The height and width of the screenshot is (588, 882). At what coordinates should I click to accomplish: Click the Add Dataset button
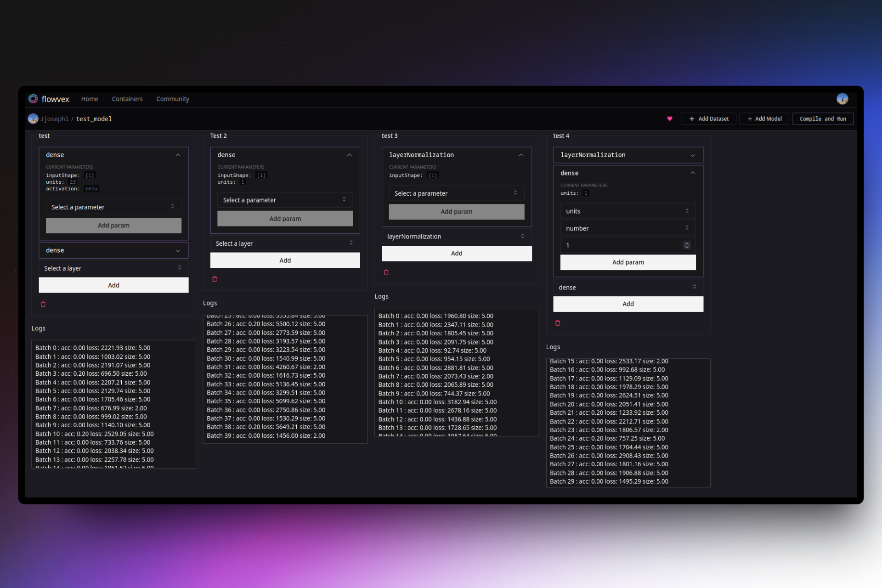708,119
